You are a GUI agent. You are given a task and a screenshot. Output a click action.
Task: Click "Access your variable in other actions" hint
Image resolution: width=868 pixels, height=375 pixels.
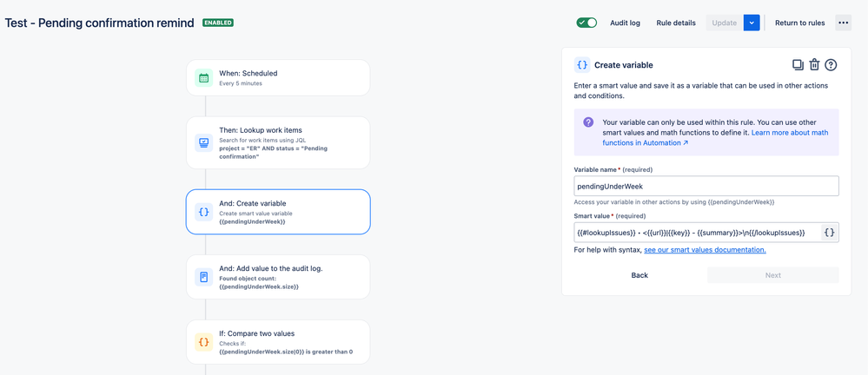(x=673, y=202)
